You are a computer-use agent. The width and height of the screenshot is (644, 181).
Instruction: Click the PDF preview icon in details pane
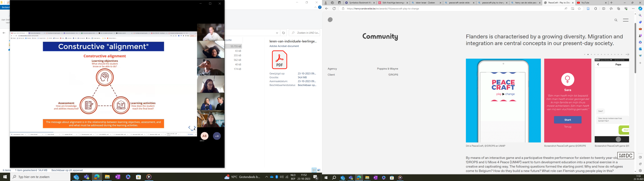(x=279, y=60)
